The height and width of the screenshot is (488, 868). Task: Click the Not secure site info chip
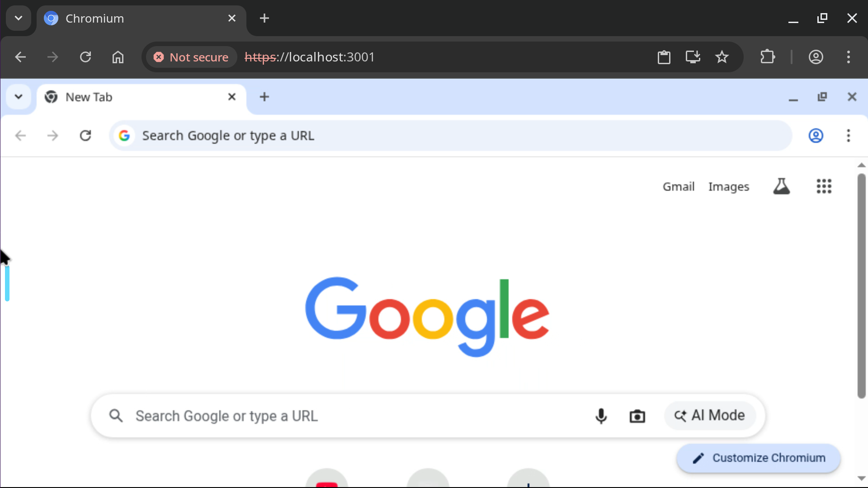point(191,57)
